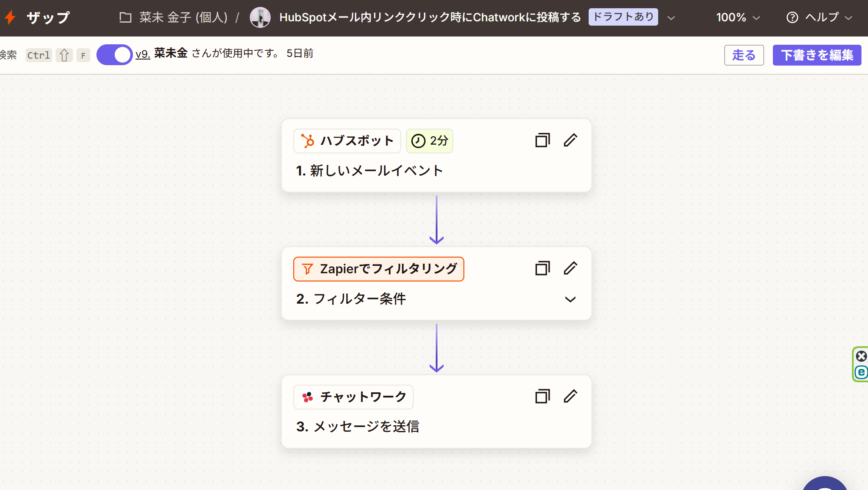Click the 菜未金 user name text

click(x=171, y=53)
